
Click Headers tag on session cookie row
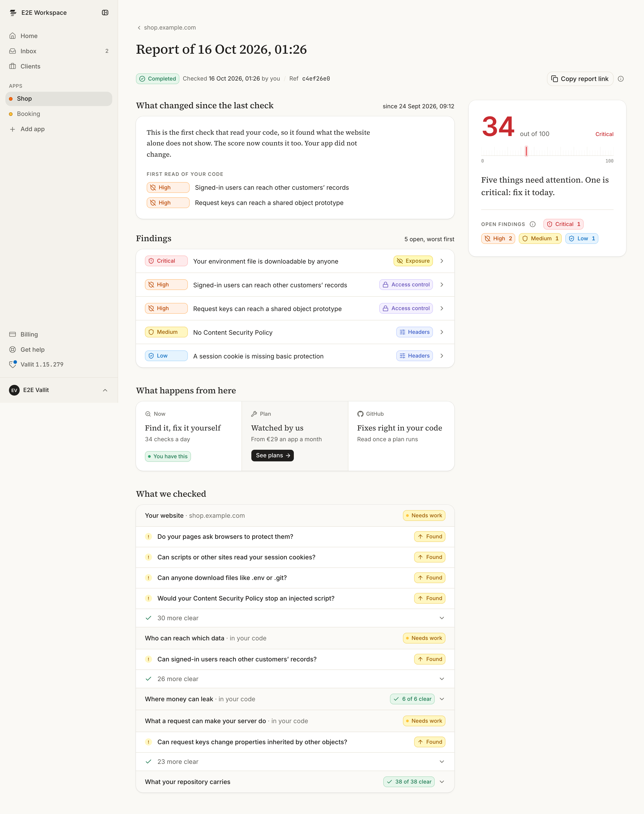[x=414, y=356]
